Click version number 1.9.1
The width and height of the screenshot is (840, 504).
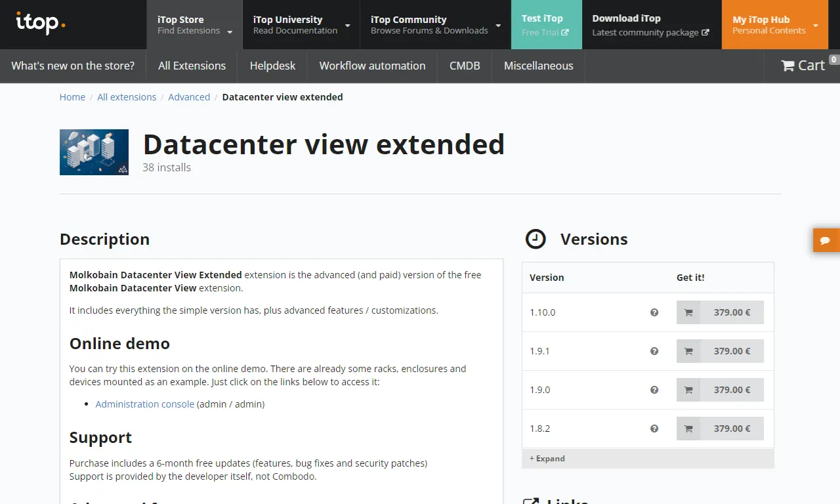click(x=540, y=351)
